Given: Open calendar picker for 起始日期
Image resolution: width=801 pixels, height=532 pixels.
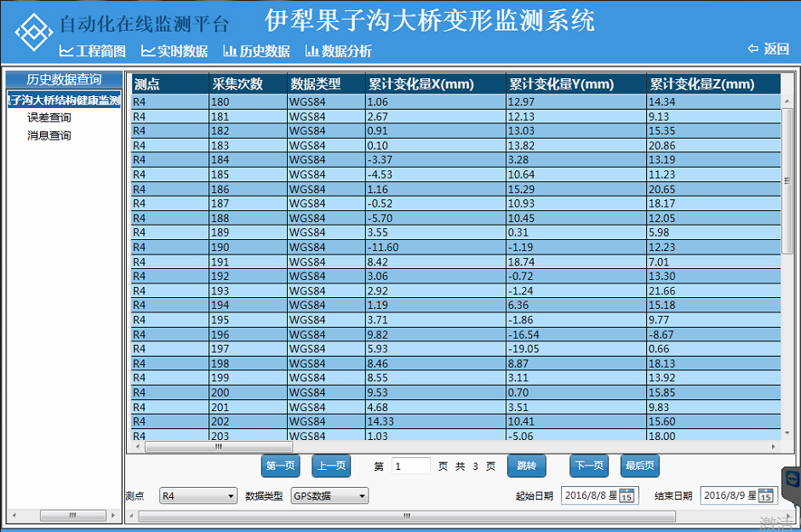Looking at the screenshot, I should point(626,496).
